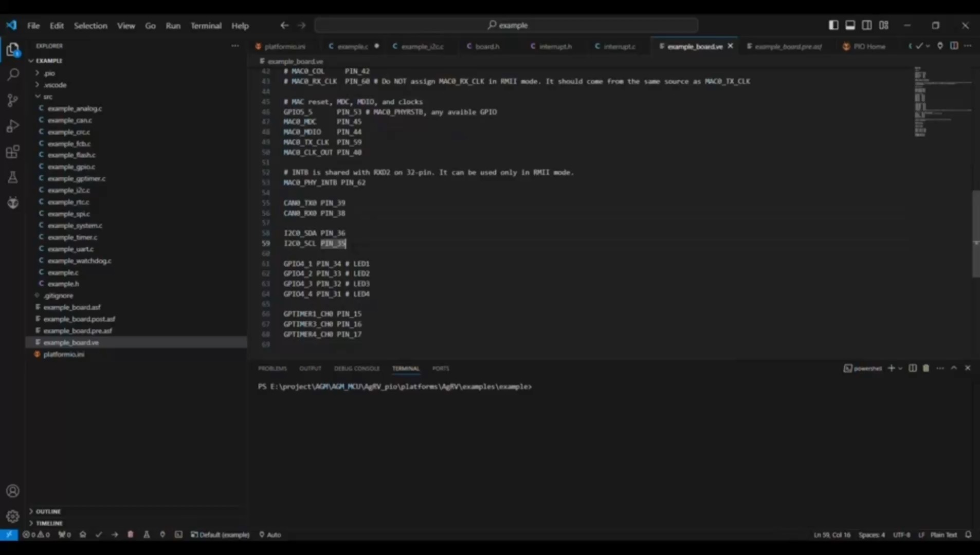The height and width of the screenshot is (555, 980).
Task: Maximize the terminal panel size
Action: tap(954, 368)
